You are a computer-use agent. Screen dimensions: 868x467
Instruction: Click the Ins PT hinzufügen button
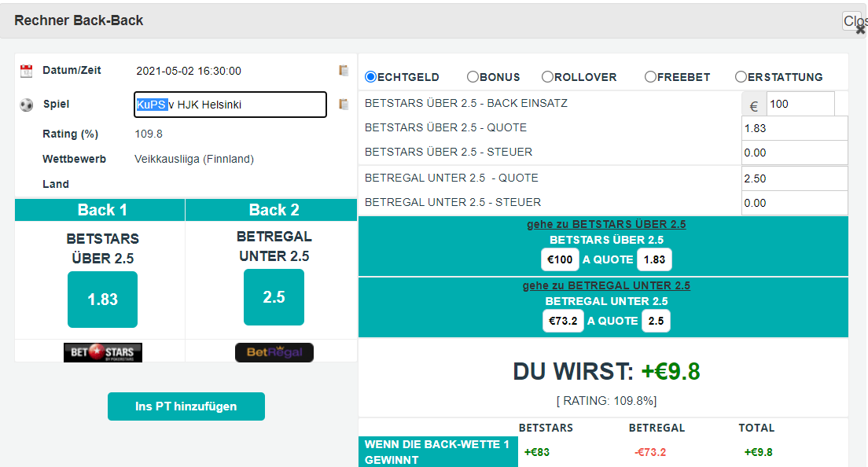coord(186,406)
